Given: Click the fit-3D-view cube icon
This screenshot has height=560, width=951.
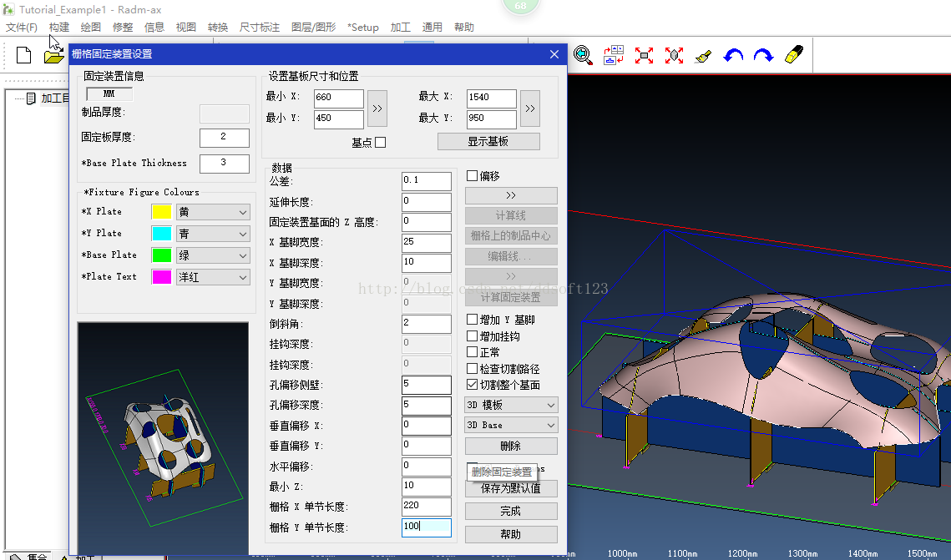Looking at the screenshot, I should tap(674, 56).
